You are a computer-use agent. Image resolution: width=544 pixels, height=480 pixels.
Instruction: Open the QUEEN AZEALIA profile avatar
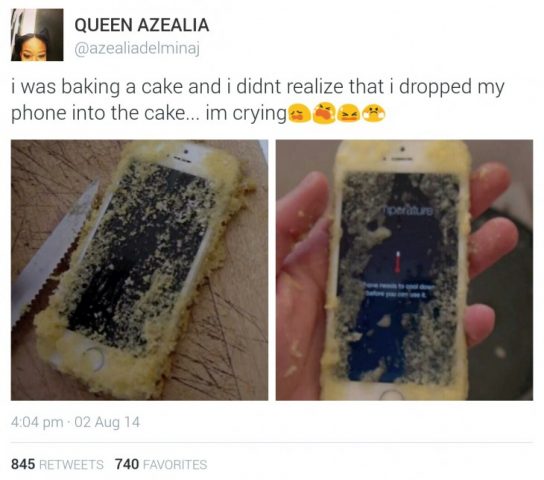(37, 35)
